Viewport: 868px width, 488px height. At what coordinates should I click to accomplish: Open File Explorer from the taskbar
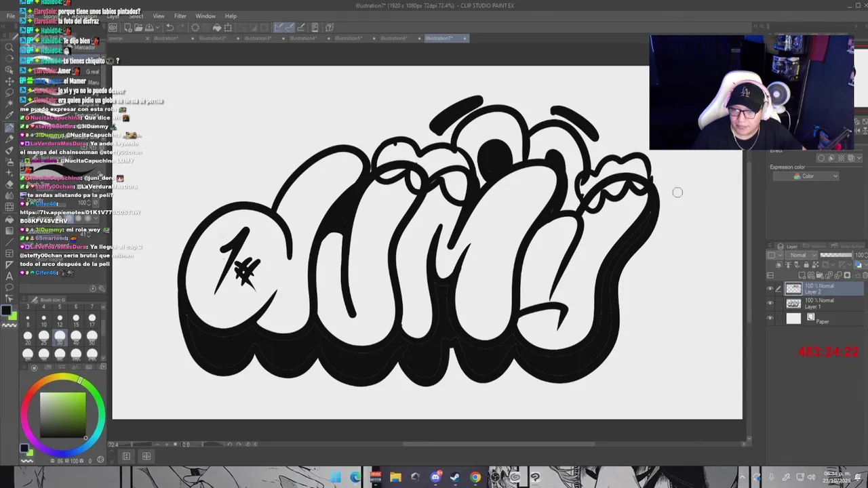coord(395,477)
